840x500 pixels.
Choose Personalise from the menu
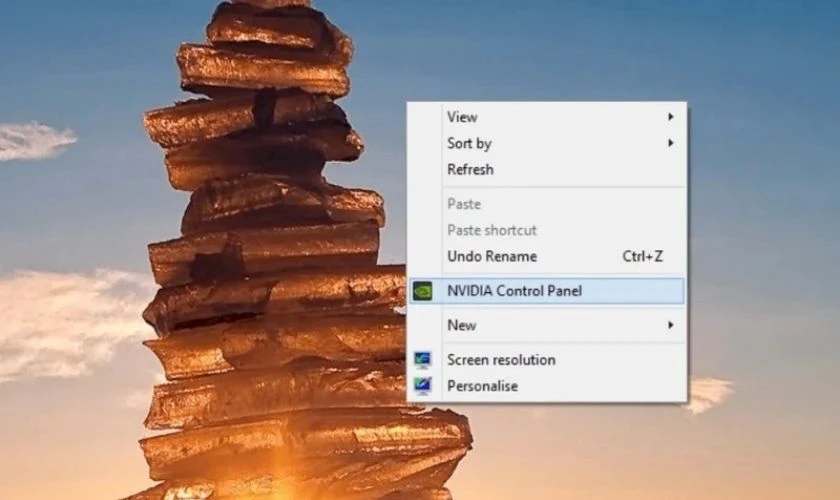tap(546, 386)
